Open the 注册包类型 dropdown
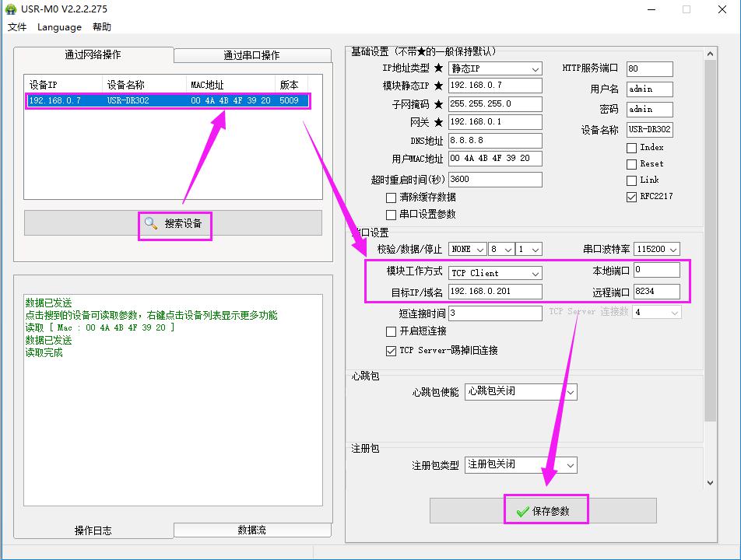The height and width of the screenshot is (560, 741). click(570, 465)
